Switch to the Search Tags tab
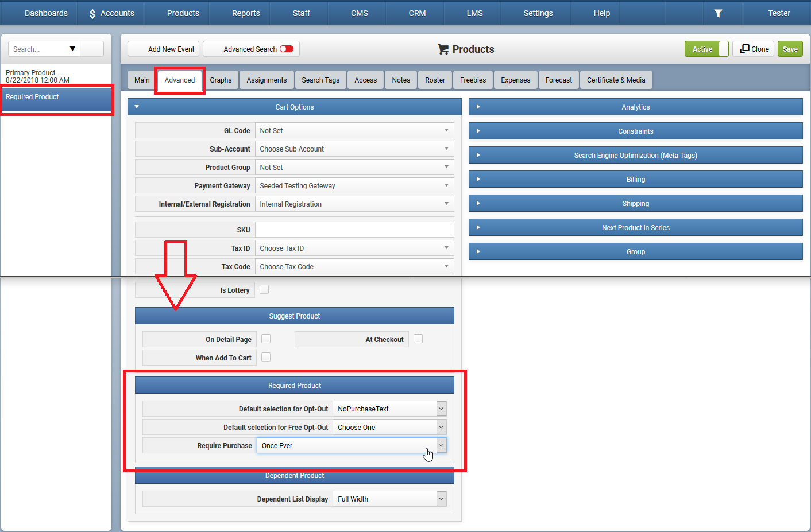811x532 pixels. coord(320,80)
